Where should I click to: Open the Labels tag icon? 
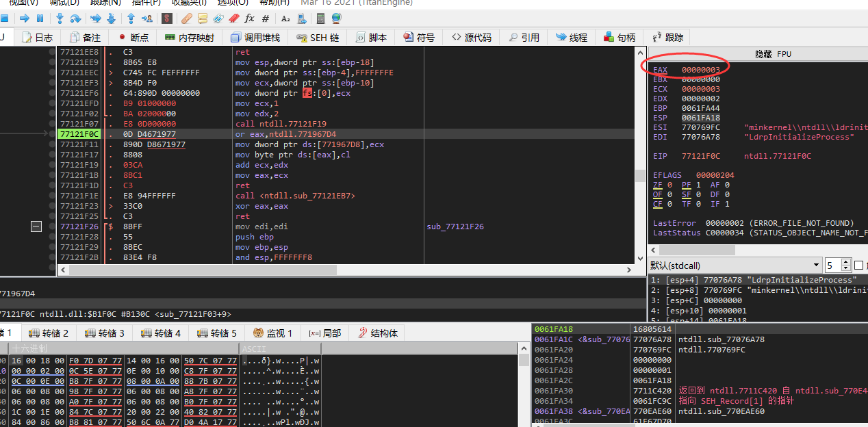tap(218, 18)
